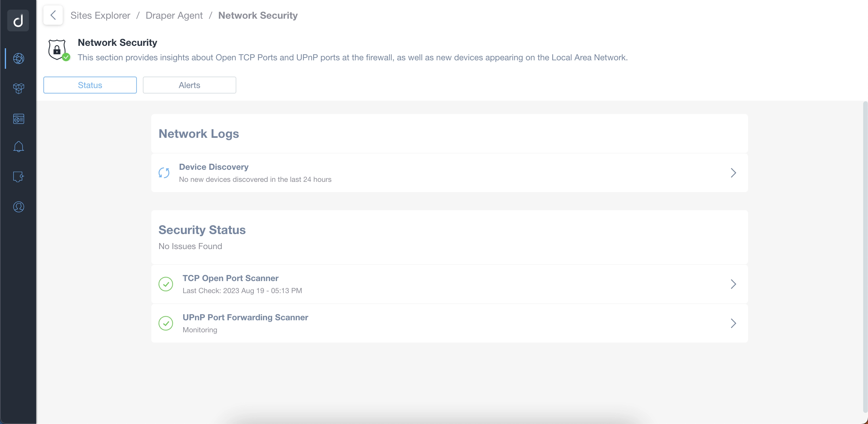
Task: Expand TCP Open Port Scanner details
Action: 734,284
